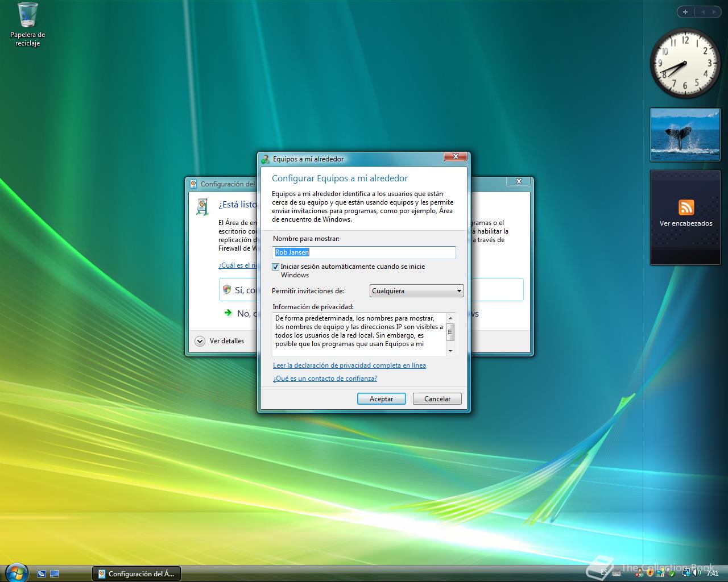Click the Show desktop quick launch icon
The height and width of the screenshot is (582, 728).
pyautogui.click(x=55, y=573)
